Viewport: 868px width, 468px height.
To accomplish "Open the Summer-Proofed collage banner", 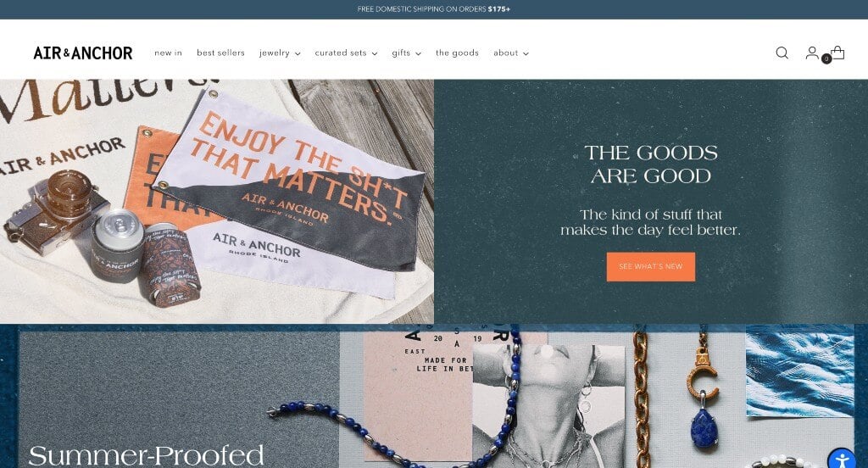I will (434, 396).
